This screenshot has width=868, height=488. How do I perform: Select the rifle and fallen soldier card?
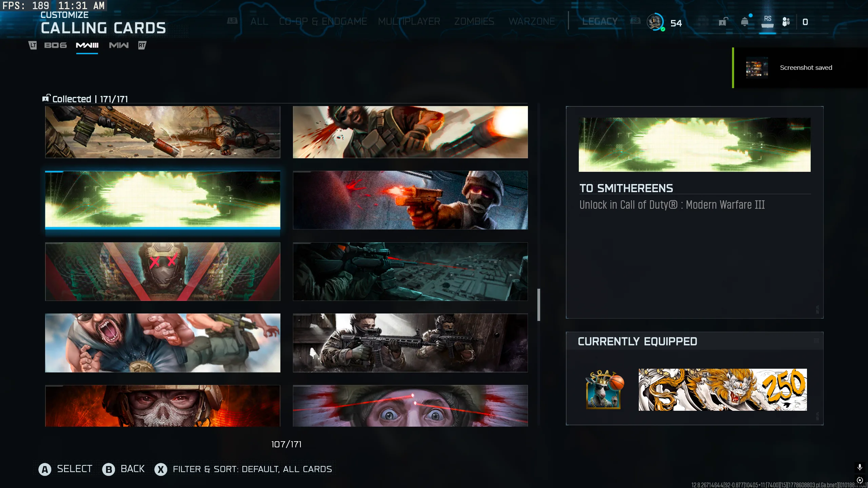tap(163, 132)
